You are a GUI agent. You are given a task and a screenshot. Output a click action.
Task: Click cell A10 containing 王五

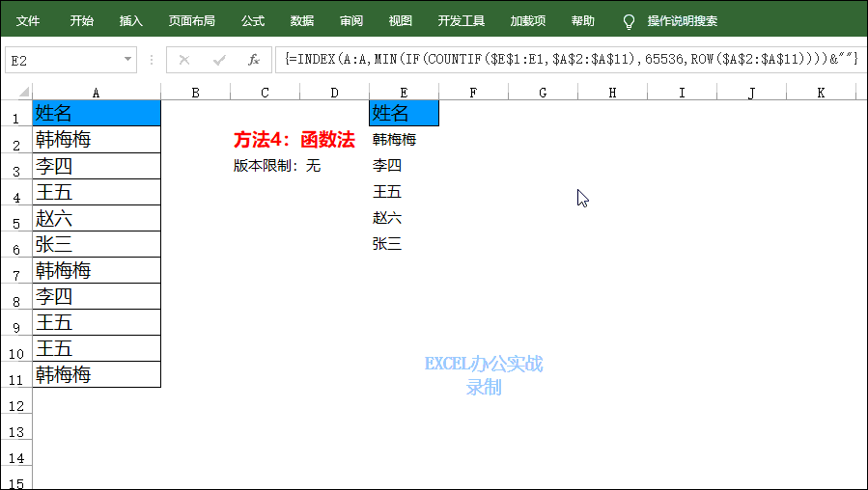(x=97, y=348)
